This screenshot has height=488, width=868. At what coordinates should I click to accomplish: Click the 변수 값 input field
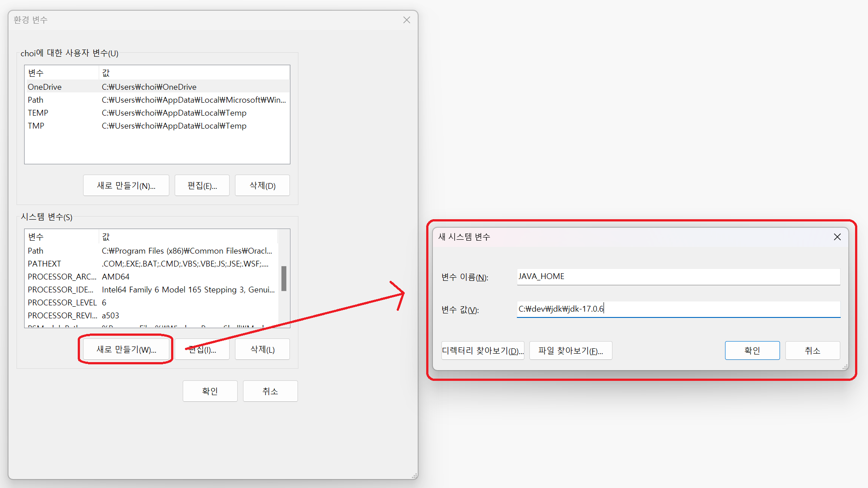[x=678, y=309]
